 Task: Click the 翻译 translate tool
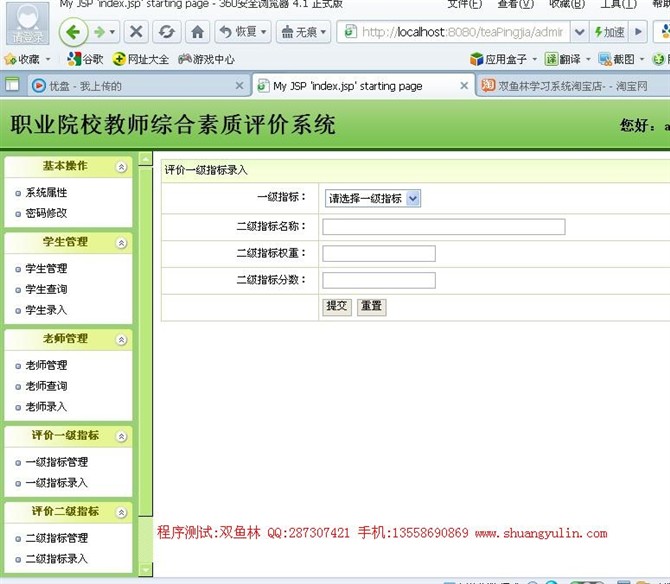(567, 59)
